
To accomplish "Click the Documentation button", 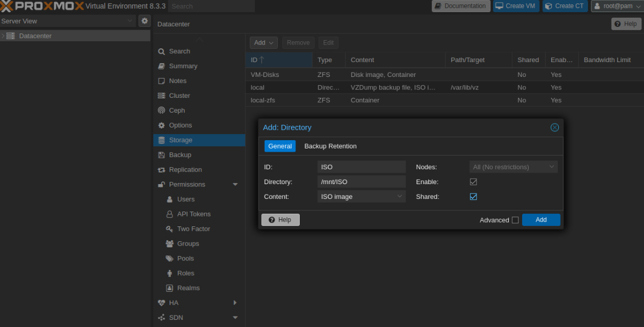I will 461,6.
